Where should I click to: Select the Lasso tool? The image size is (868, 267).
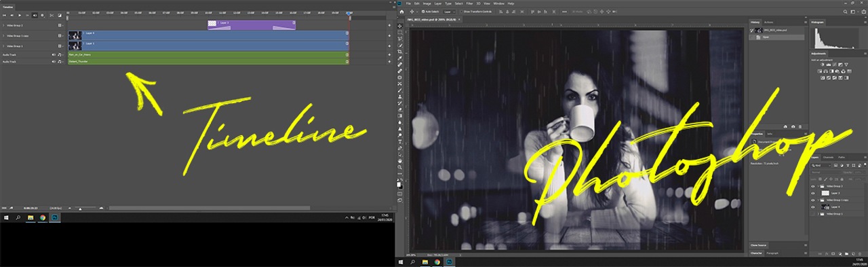pyautogui.click(x=400, y=39)
